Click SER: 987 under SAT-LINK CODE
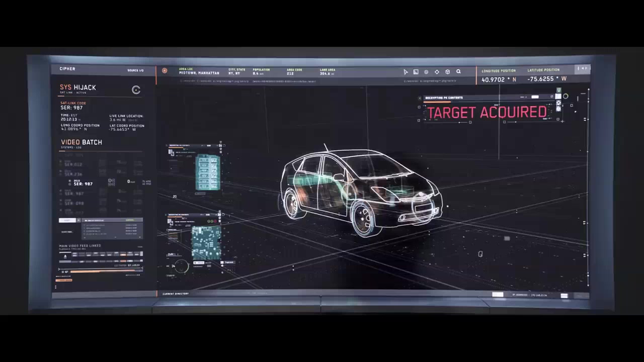644x362 pixels. pyautogui.click(x=71, y=108)
